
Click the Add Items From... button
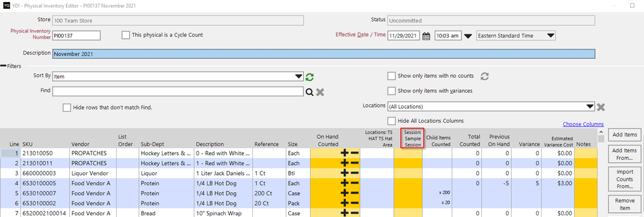(624, 154)
